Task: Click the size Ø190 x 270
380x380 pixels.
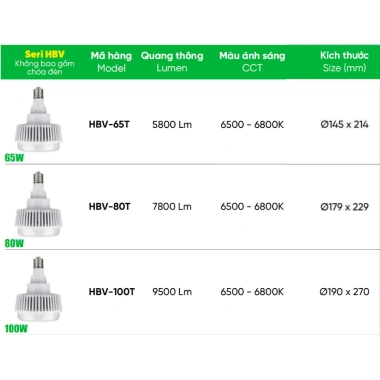Action: pos(344,292)
